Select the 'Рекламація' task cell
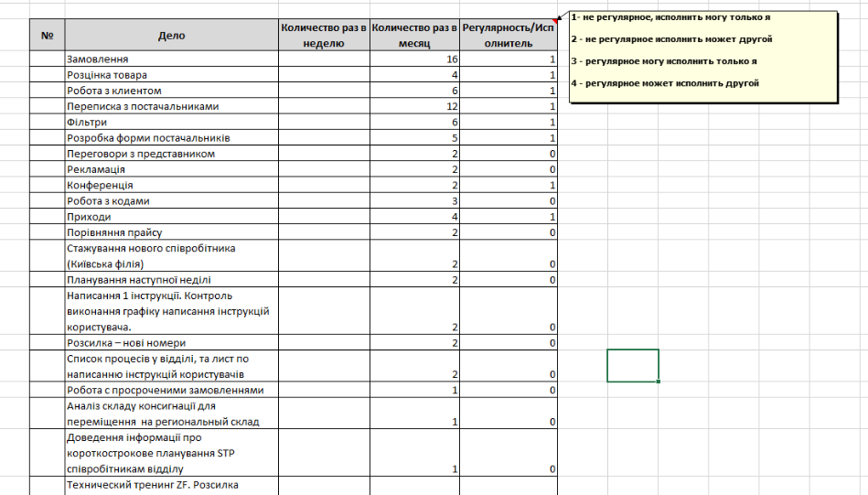Image resolution: width=868 pixels, height=495 pixels. point(172,169)
